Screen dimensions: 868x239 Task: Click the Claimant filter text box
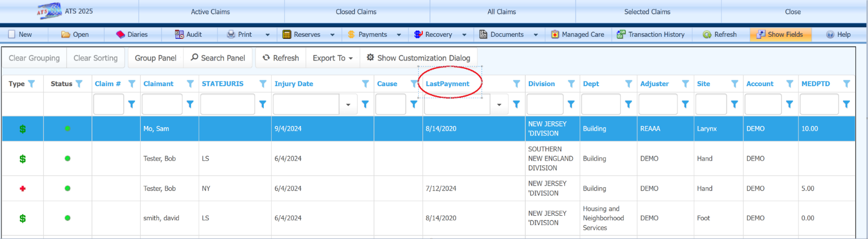(x=162, y=104)
